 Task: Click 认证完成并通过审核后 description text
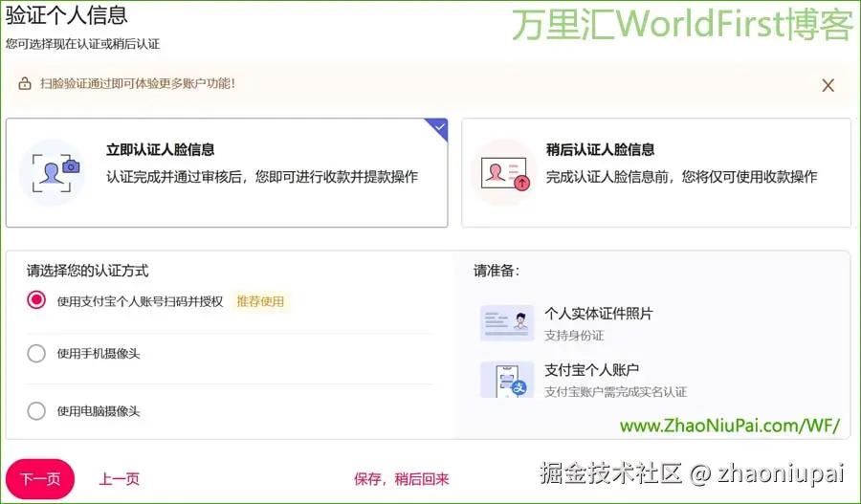[262, 176]
